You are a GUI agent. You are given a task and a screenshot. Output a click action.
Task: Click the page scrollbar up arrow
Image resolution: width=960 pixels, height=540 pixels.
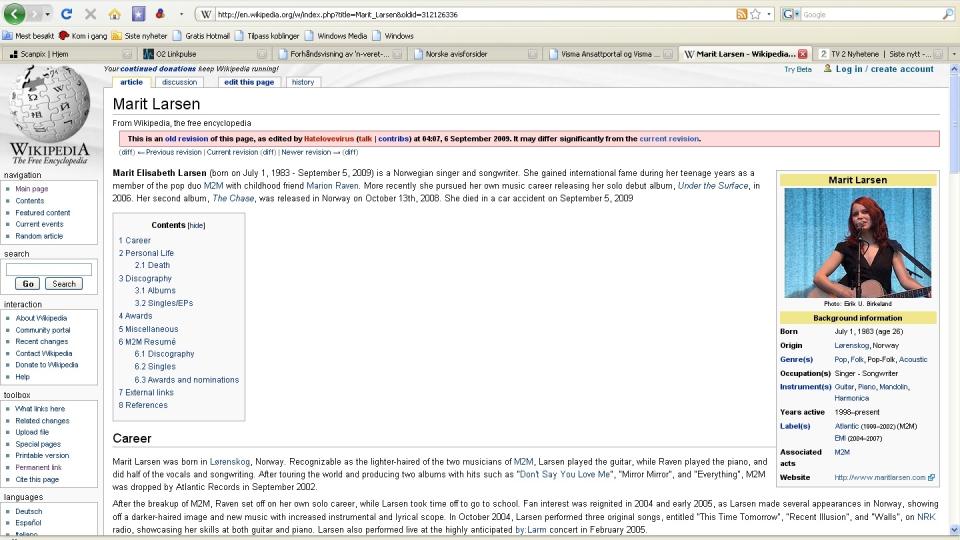pyautogui.click(x=954, y=70)
